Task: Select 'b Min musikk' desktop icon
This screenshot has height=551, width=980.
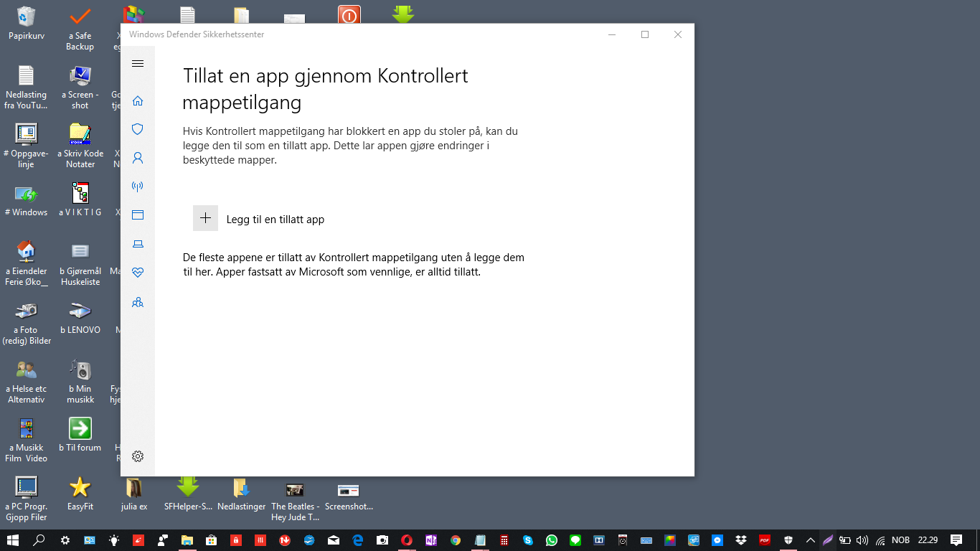Action: tap(80, 382)
